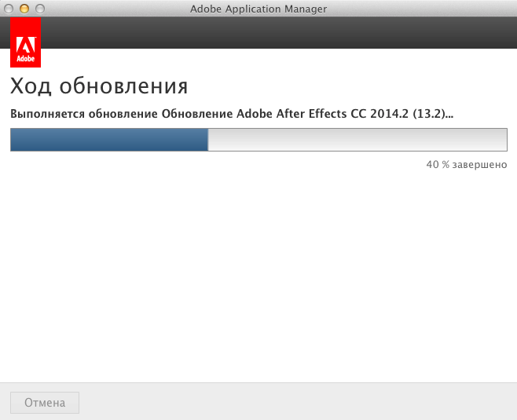Click the "40 % завершено" progress label
This screenshot has width=517, height=420.
466,165
